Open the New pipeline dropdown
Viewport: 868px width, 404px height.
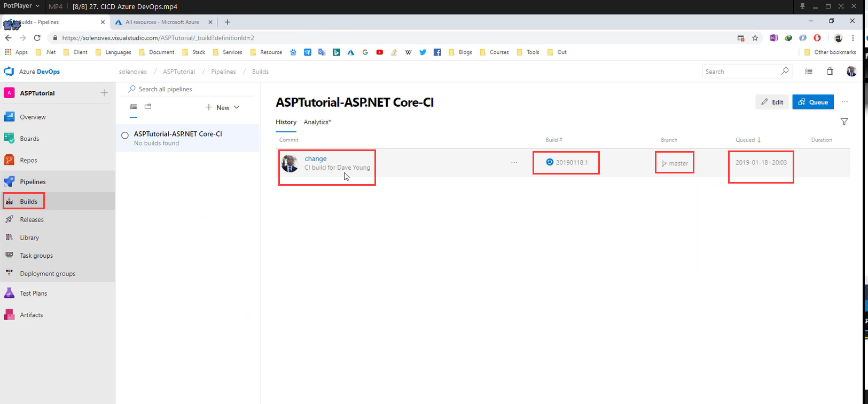click(223, 107)
